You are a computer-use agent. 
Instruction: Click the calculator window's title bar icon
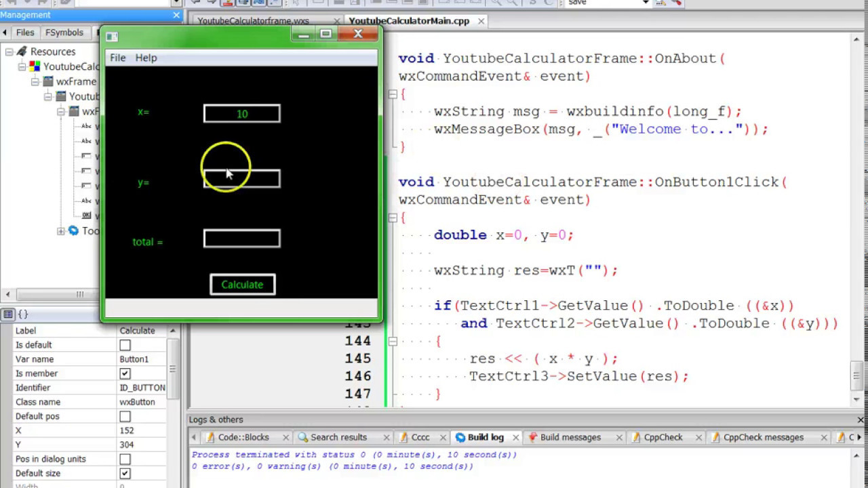(112, 37)
